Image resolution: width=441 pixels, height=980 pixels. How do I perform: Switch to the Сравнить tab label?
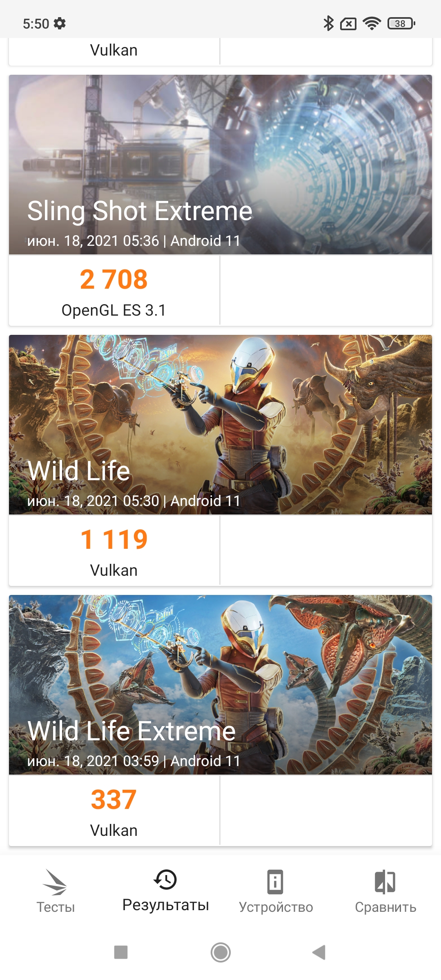pos(385,907)
